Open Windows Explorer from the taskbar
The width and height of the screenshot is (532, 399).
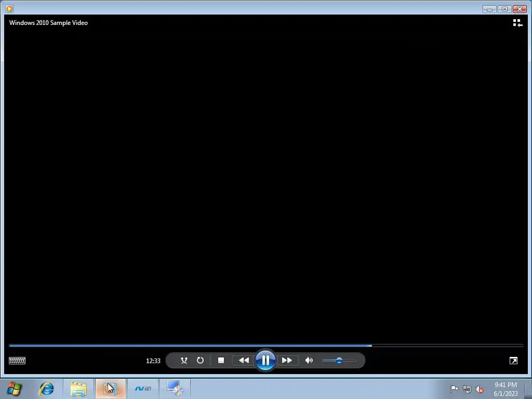click(x=78, y=389)
